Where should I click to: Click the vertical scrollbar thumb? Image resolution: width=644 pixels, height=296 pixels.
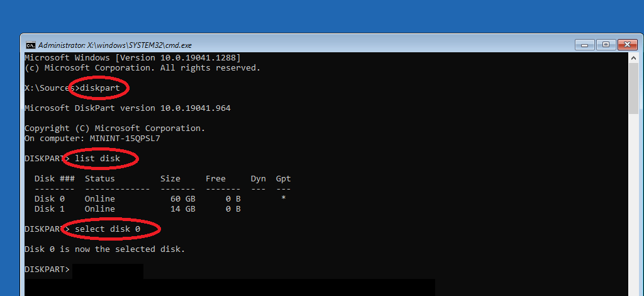pyautogui.click(x=633, y=88)
